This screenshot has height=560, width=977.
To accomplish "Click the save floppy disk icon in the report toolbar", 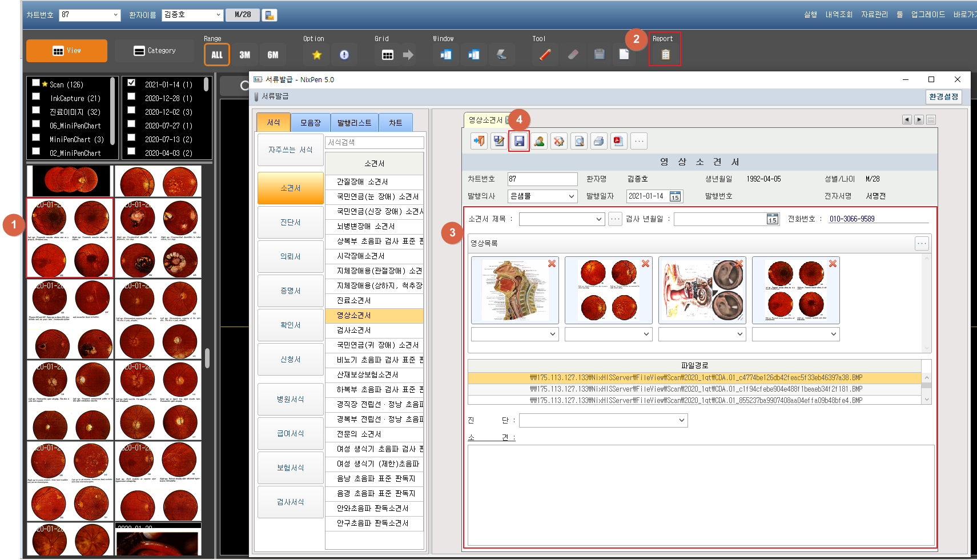I will pos(519,141).
